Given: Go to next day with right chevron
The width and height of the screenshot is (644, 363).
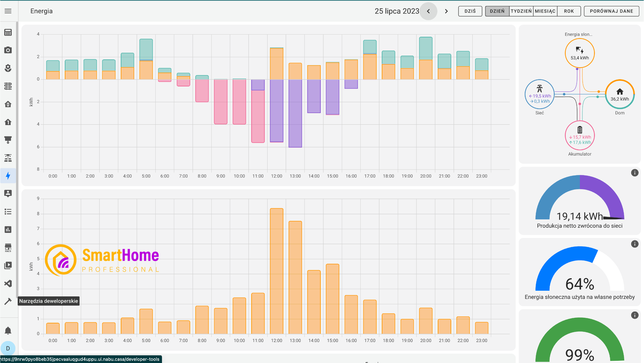Looking at the screenshot, I should click(446, 11).
